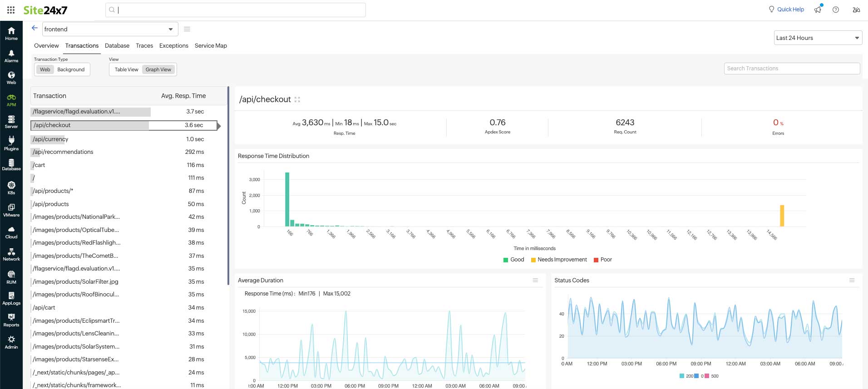Open the Service Map tab
This screenshot has height=389, width=868.
click(x=211, y=45)
